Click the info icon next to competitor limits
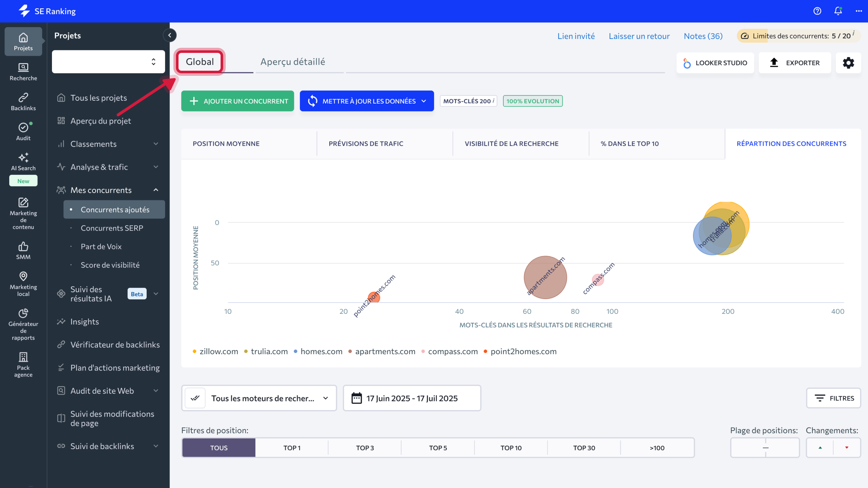868x488 pixels. 854,33
